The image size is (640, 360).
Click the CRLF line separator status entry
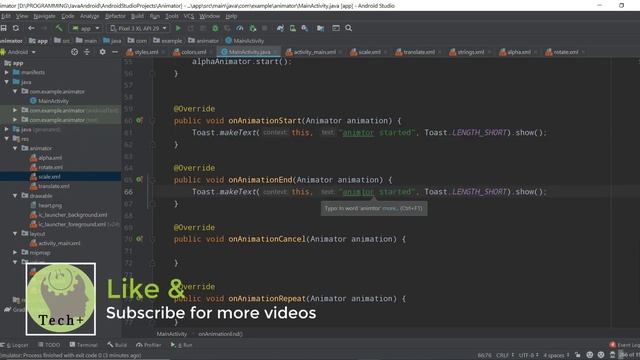[x=505, y=355]
